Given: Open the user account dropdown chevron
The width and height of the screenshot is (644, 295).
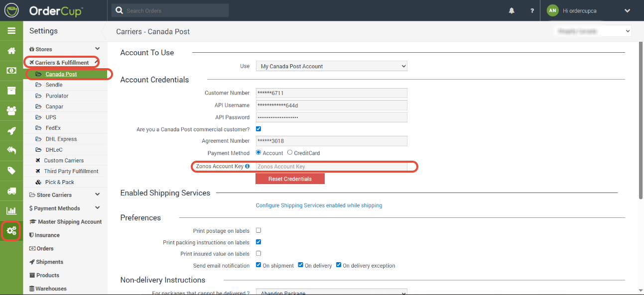Looking at the screenshot, I should click(627, 10).
